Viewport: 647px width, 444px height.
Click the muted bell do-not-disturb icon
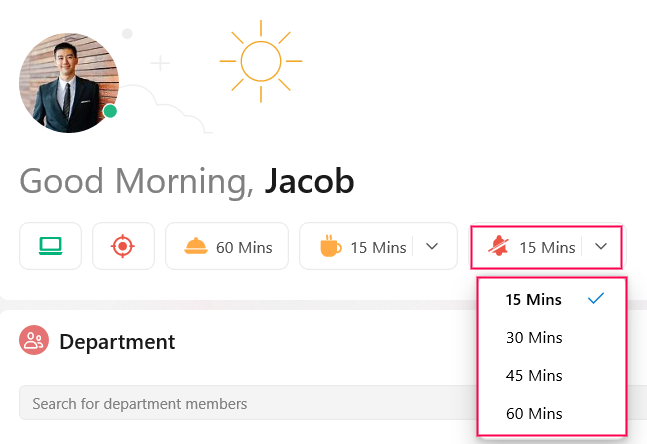click(498, 246)
